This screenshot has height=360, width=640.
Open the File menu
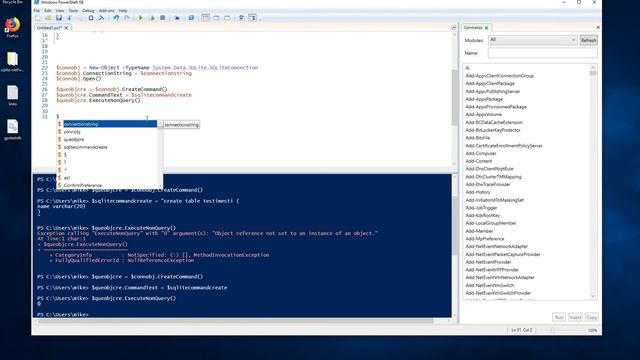pos(37,11)
